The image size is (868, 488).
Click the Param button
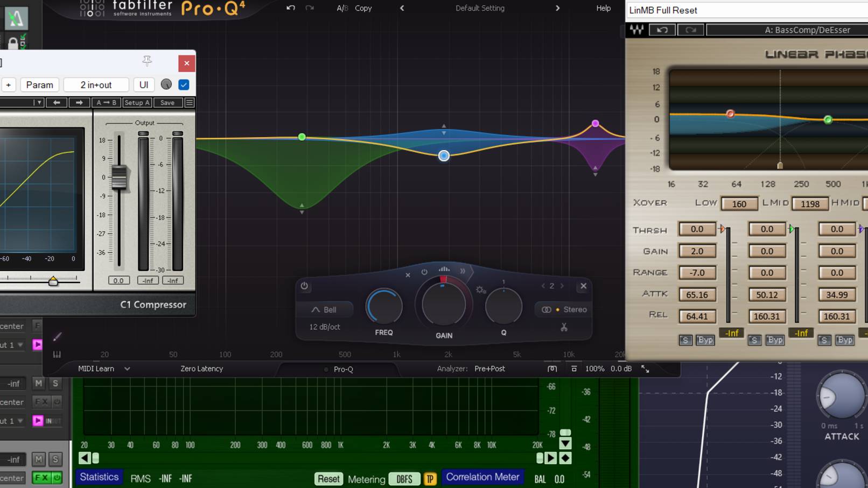tap(40, 84)
